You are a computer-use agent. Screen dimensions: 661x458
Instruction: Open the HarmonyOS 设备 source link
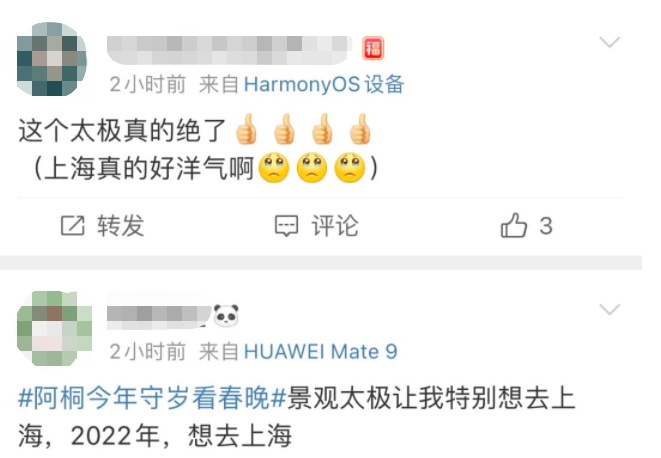tap(324, 84)
